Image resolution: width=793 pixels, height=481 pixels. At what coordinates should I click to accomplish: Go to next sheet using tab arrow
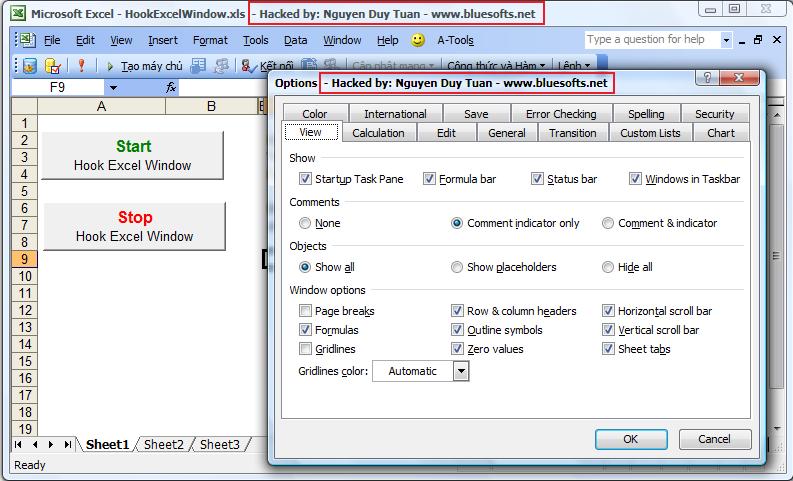[51, 445]
